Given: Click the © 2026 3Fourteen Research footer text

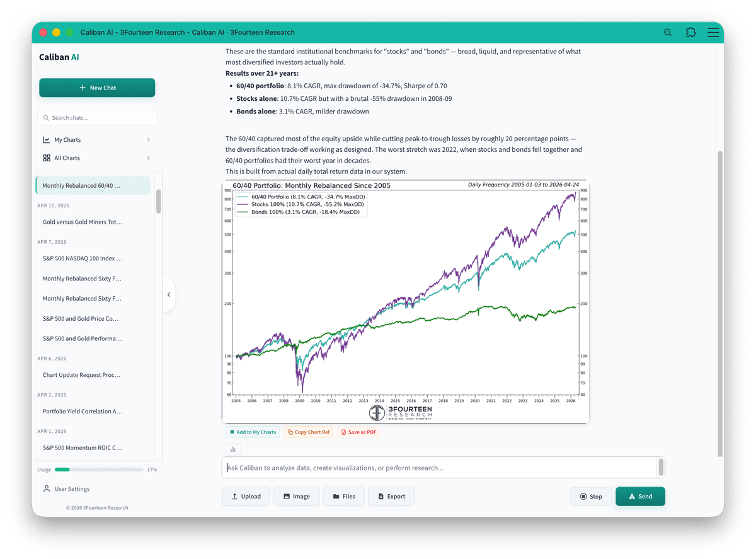Looking at the screenshot, I should coord(97,507).
